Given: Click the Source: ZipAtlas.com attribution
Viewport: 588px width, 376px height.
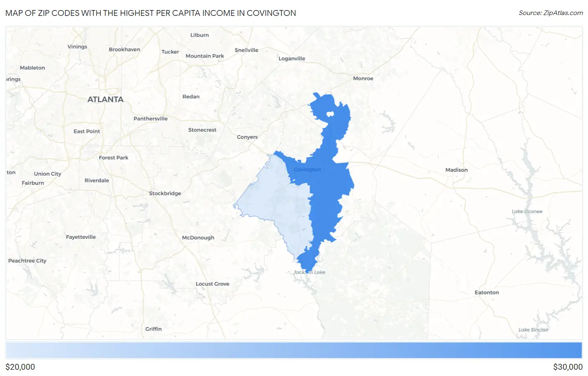Looking at the screenshot, I should (551, 13).
